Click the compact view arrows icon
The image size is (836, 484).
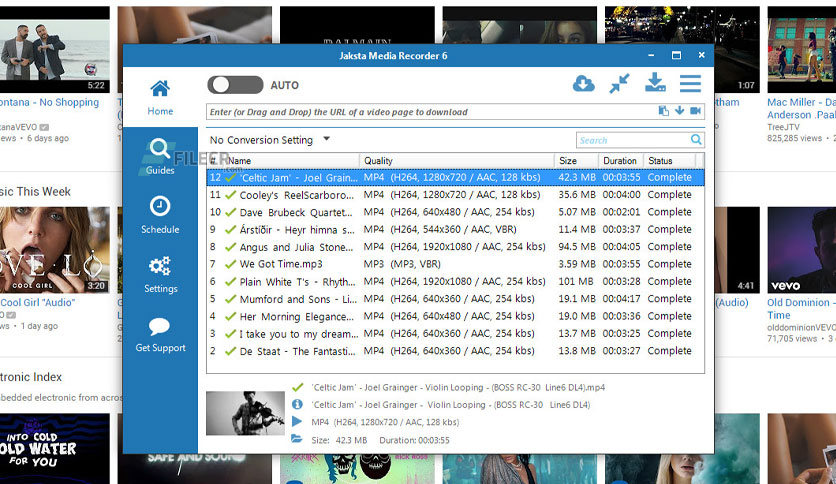point(620,84)
